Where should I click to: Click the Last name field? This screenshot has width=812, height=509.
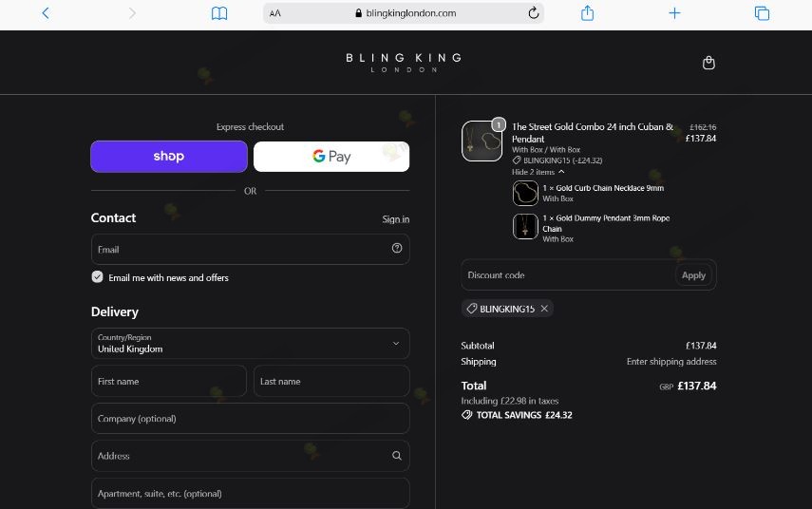coord(331,381)
